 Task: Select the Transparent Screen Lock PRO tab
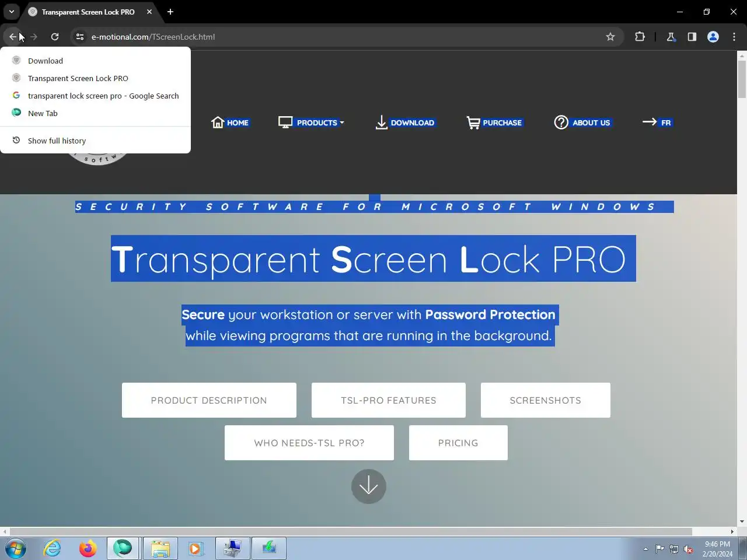(x=88, y=12)
